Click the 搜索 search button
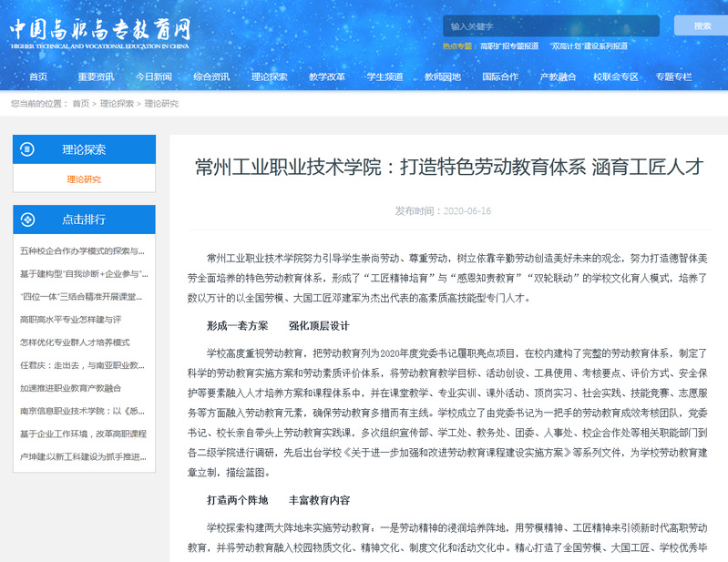 tap(702, 26)
